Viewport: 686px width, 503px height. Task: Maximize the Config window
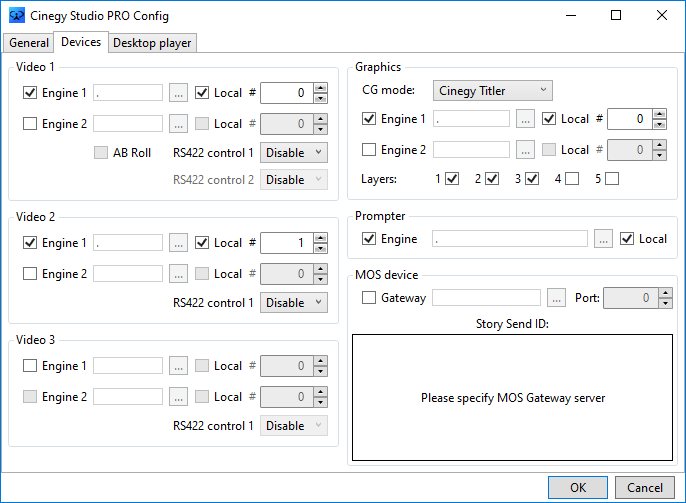616,15
